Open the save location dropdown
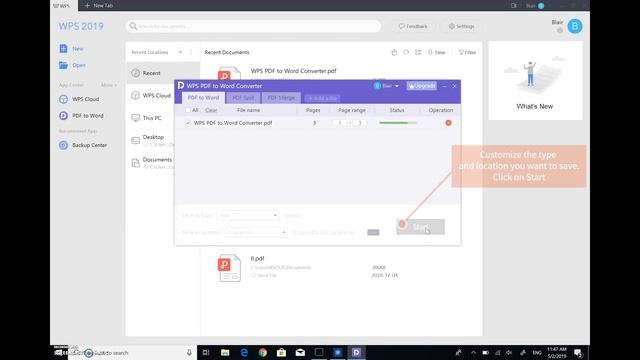The width and height of the screenshot is (640, 360). [x=256, y=233]
